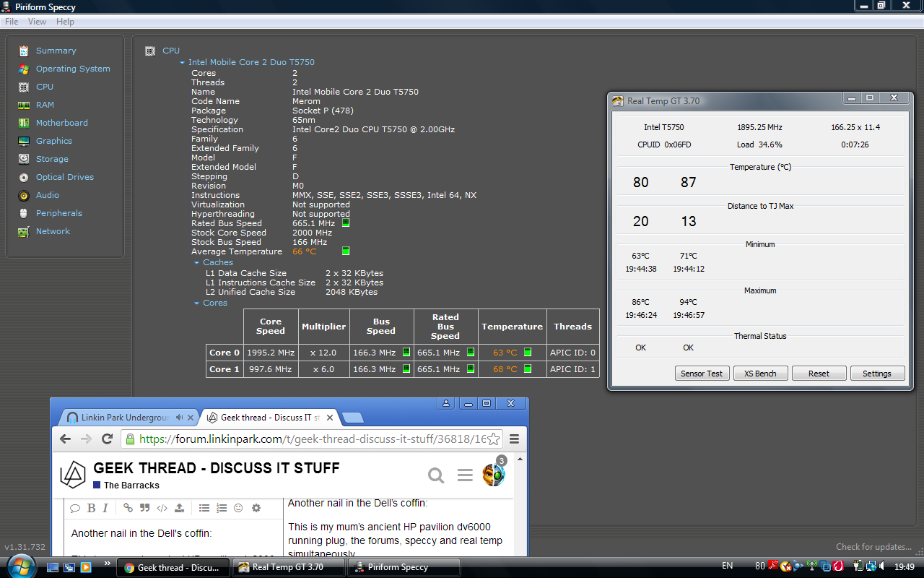
Task: Open the Network section
Action: tap(53, 231)
